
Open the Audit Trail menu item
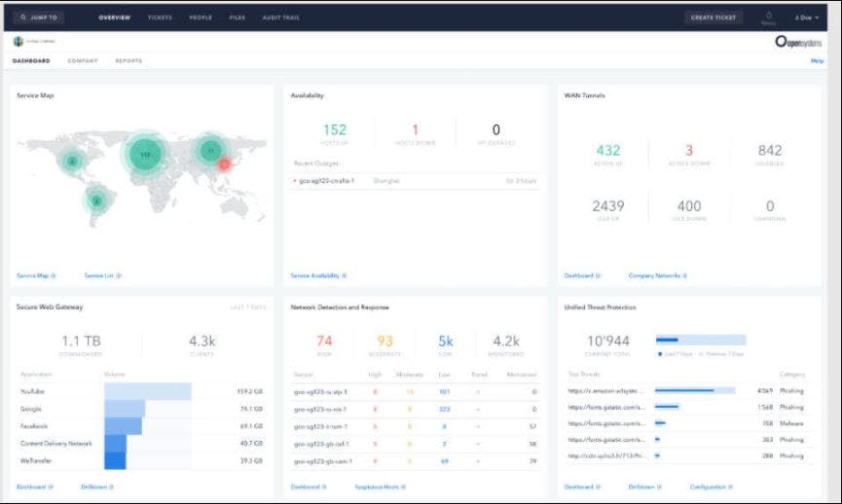click(281, 18)
